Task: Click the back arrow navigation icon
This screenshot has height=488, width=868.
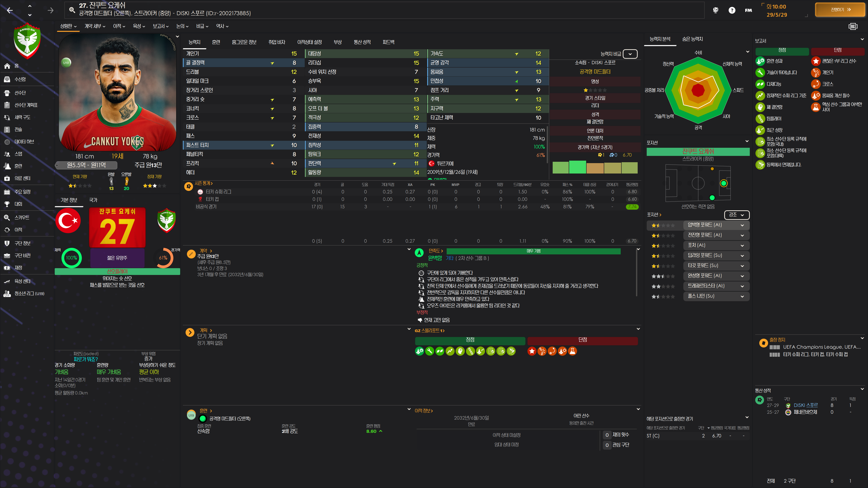Action: [10, 10]
